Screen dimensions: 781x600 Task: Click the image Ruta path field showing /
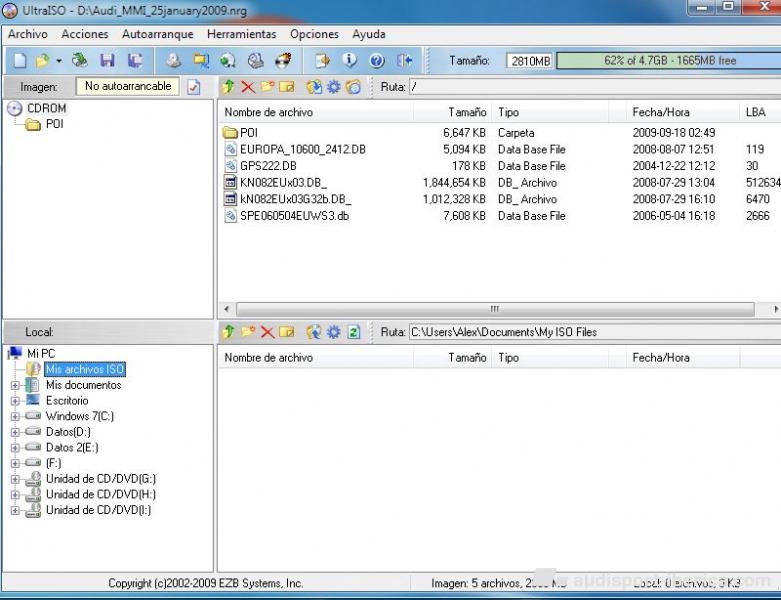pyautogui.click(x=595, y=87)
